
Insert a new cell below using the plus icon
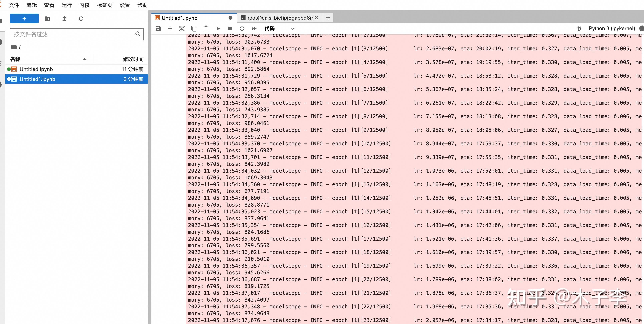click(x=170, y=29)
